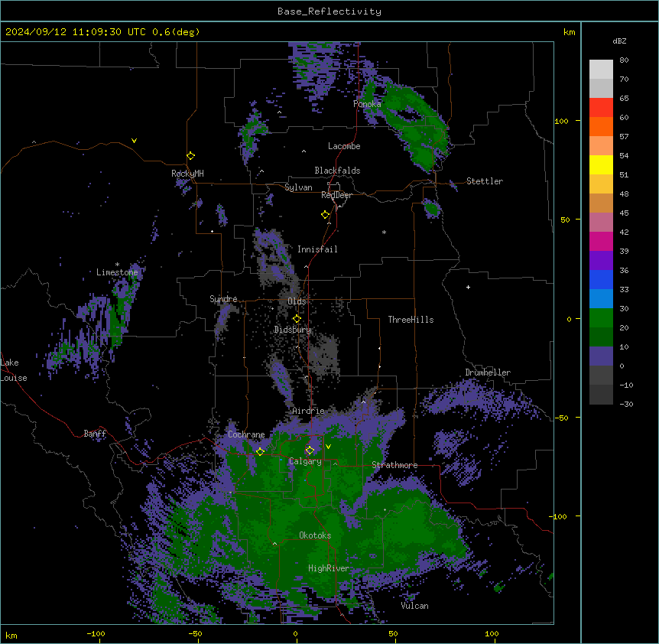The image size is (659, 644).
Task: Click the light gray 80-70 dBZ legend swatch
Action: click(x=601, y=70)
